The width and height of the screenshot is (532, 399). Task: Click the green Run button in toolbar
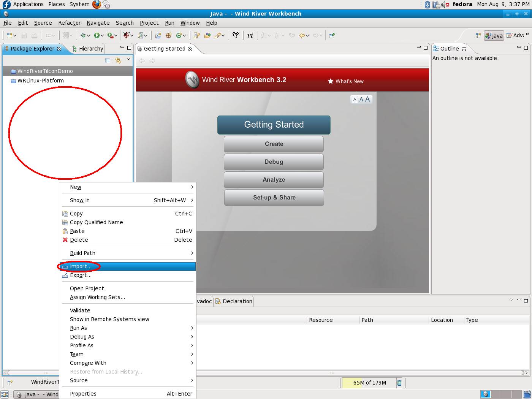(97, 35)
